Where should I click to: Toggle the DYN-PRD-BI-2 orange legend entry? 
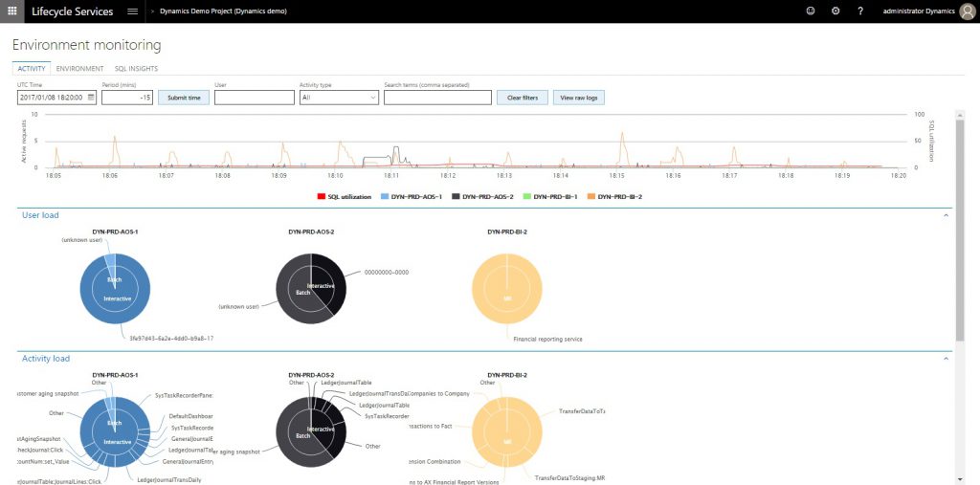614,196
